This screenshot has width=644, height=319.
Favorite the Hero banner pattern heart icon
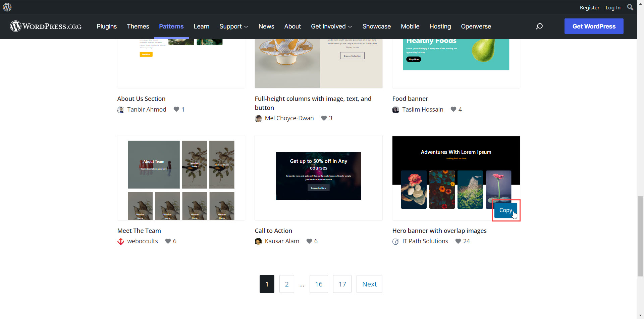click(x=458, y=241)
